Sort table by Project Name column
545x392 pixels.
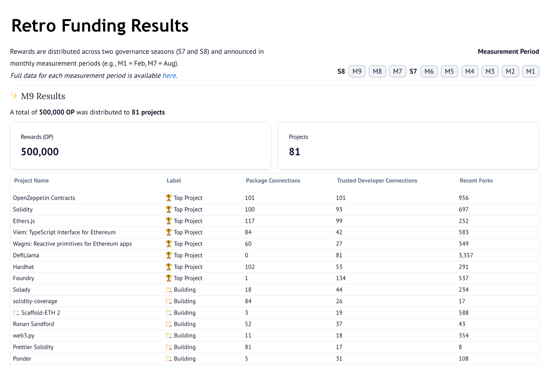pos(31,181)
